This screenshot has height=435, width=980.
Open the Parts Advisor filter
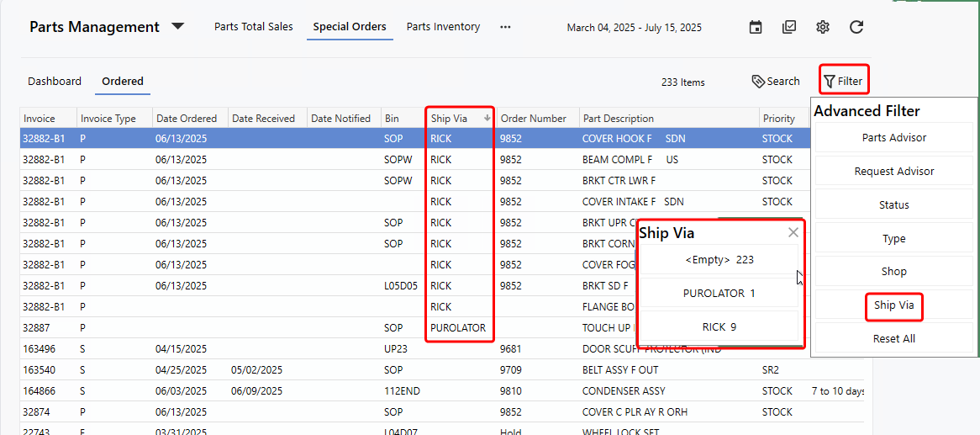[x=893, y=137]
